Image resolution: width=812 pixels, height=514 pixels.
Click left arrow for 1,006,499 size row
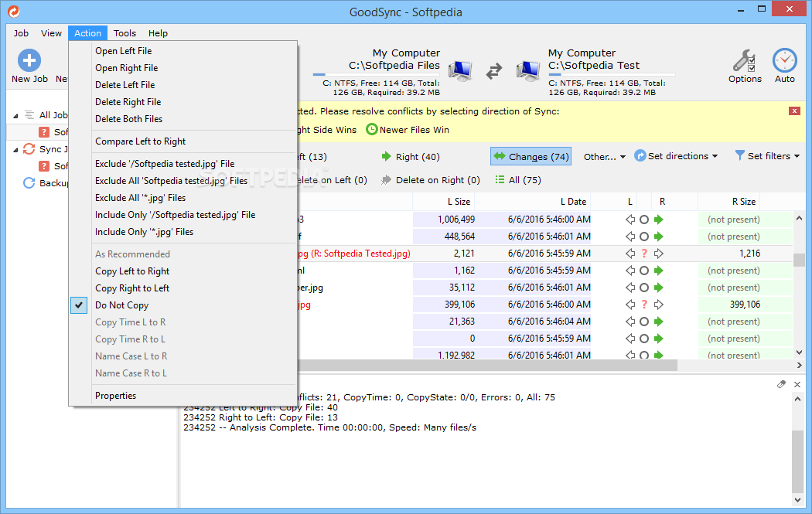coord(629,220)
